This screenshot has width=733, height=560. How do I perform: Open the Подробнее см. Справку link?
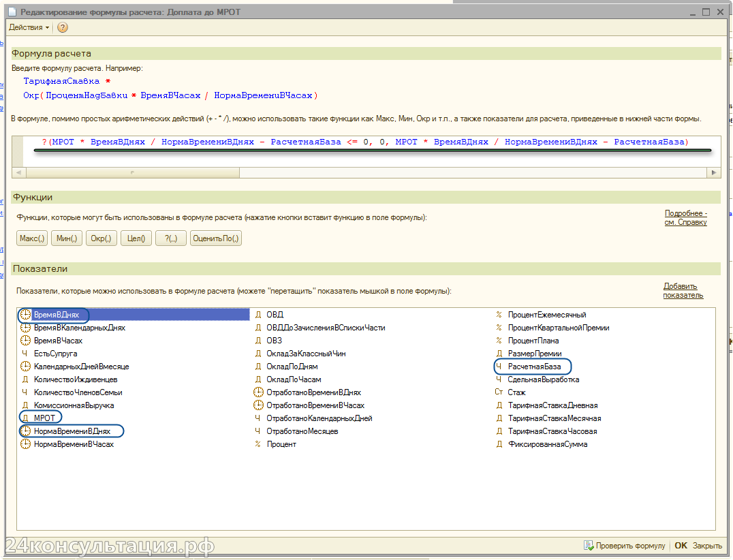click(685, 218)
